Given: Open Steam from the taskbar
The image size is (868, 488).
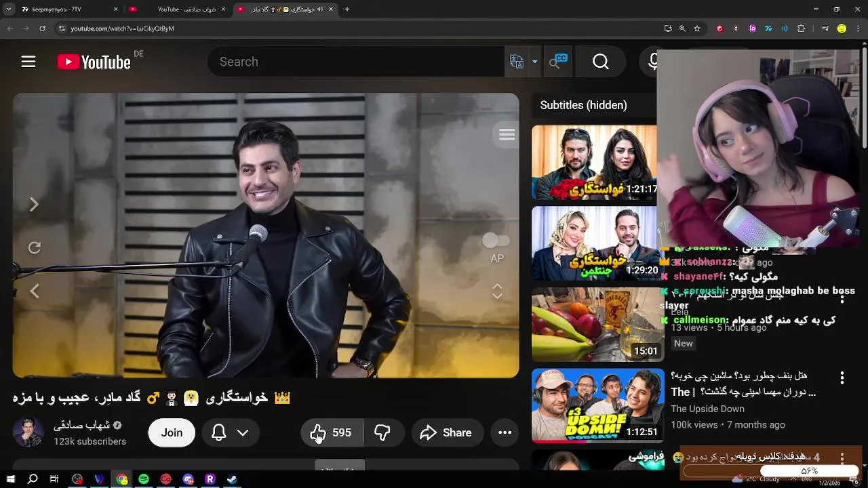Looking at the screenshot, I should [232, 479].
